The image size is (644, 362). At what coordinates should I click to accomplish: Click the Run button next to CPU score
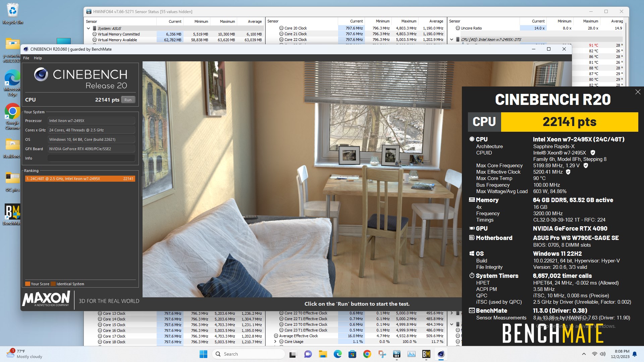point(128,100)
